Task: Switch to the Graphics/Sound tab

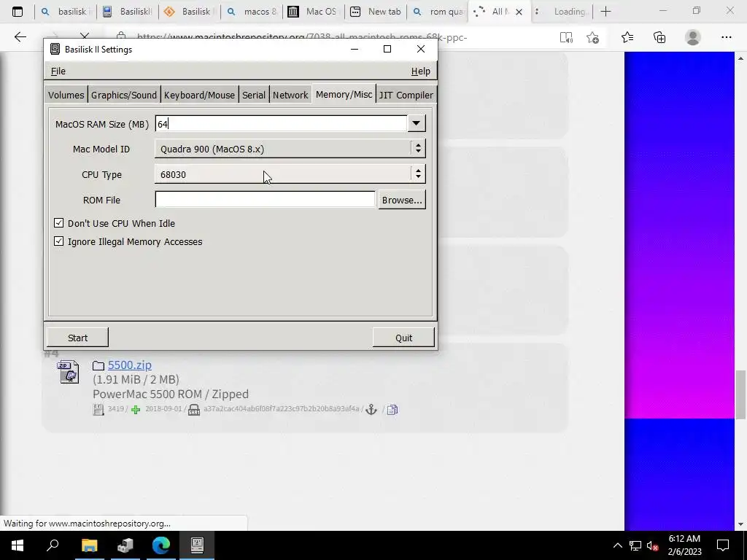Action: coord(123,95)
